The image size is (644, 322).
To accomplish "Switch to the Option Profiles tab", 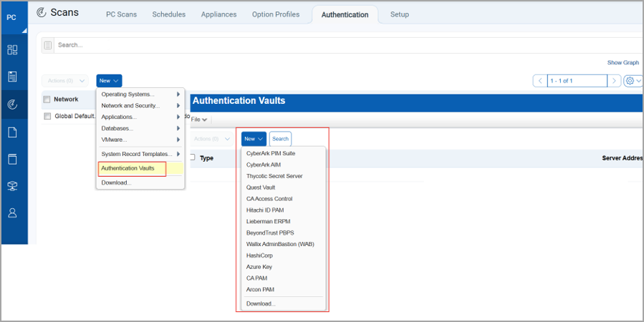I will tap(276, 14).
